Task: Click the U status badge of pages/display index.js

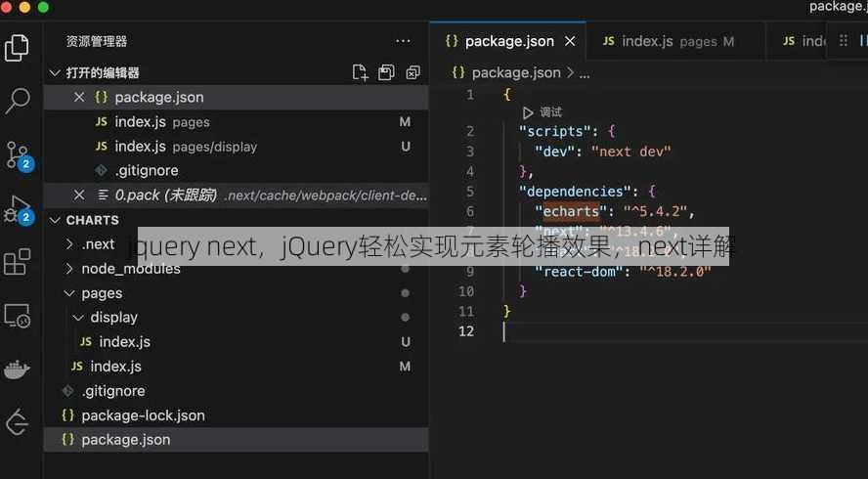Action: pos(406,147)
